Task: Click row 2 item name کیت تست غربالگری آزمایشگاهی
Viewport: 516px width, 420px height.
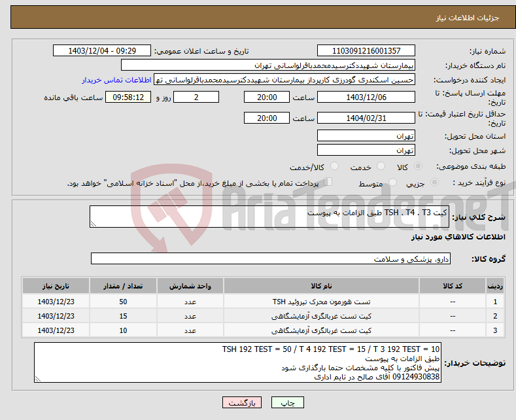Action: click(x=321, y=316)
